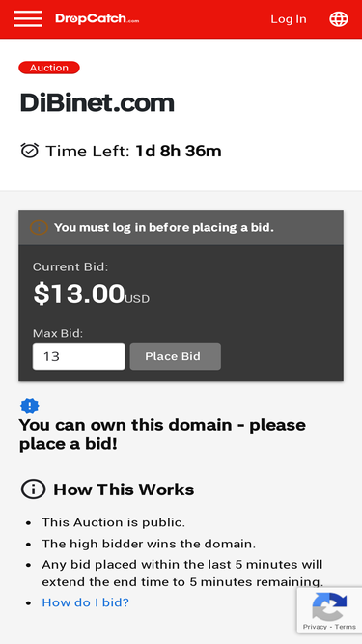Click the DropCatch.com logo
Viewport: 362px width, 644px height.
click(97, 19)
